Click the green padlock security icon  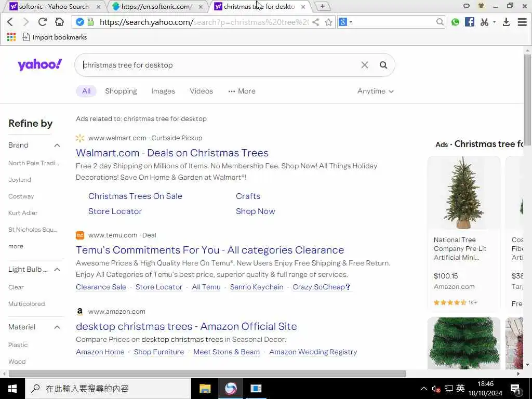[90, 22]
